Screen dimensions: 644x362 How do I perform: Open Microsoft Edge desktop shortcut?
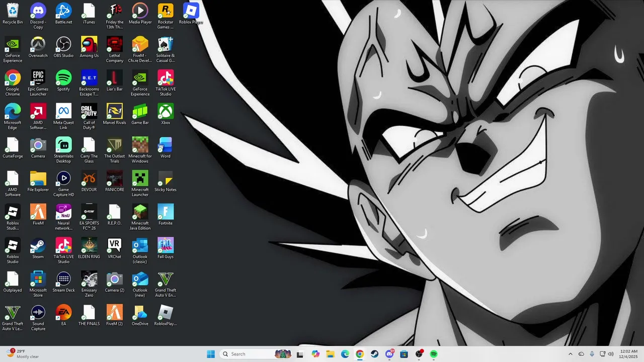pos(13,117)
